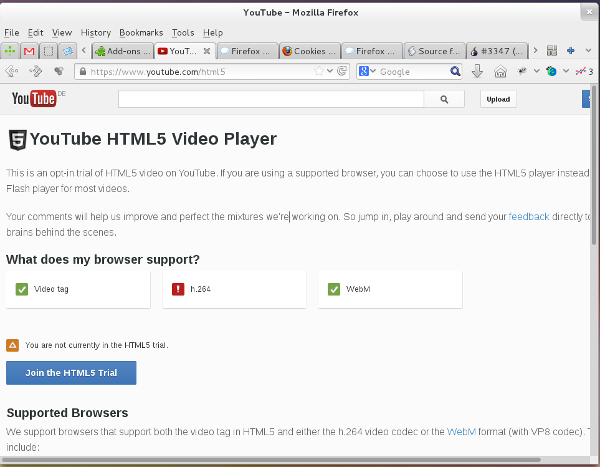
Task: Click the padlock site identity icon
Action: click(x=82, y=72)
